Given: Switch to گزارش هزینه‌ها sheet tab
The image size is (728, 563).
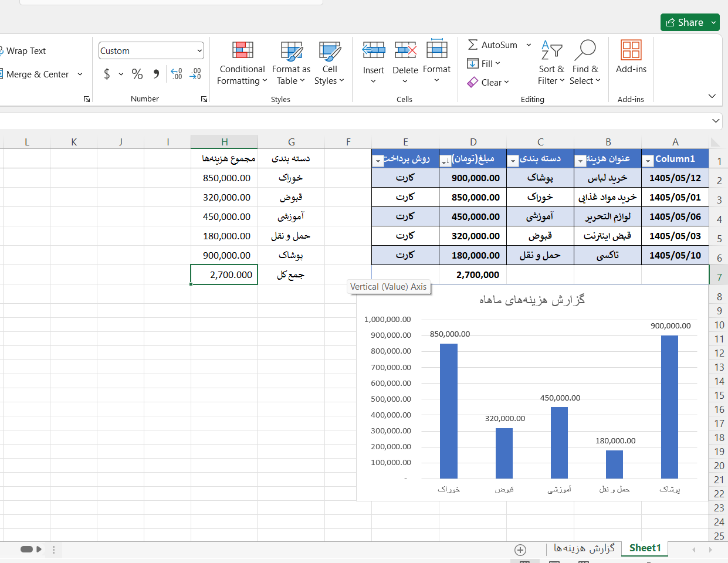Looking at the screenshot, I should pos(584,548).
